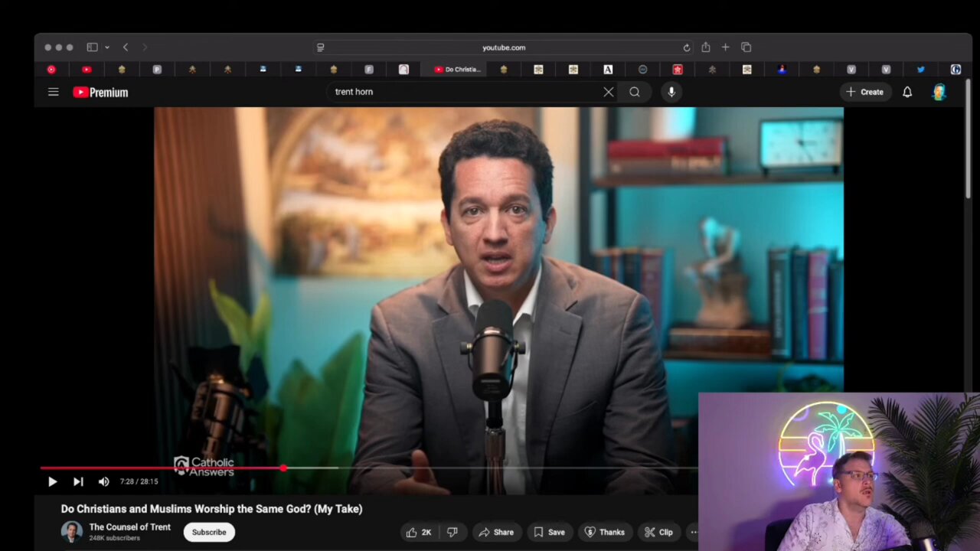The width and height of the screenshot is (980, 551).
Task: Open the YouTube notifications bell
Action: 907,92
